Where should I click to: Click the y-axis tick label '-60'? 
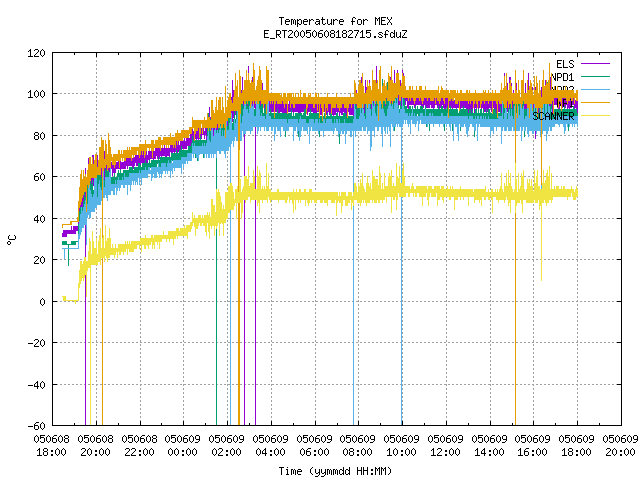coord(36,426)
